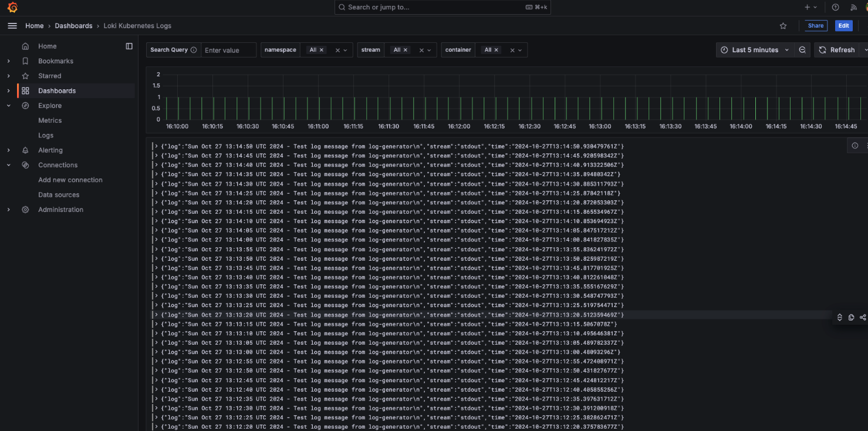The height and width of the screenshot is (431, 868).
Task: Open Metrics under Explore
Action: (50, 120)
